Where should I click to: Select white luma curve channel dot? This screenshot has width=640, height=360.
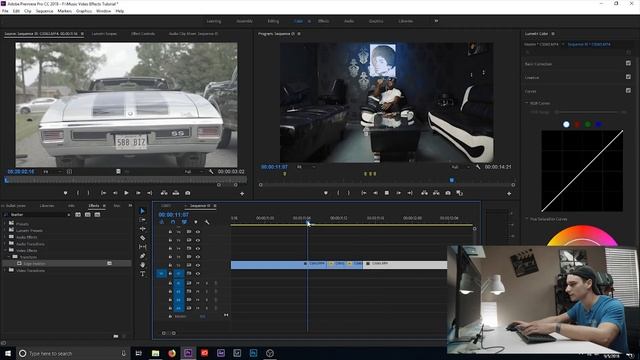coord(566,124)
